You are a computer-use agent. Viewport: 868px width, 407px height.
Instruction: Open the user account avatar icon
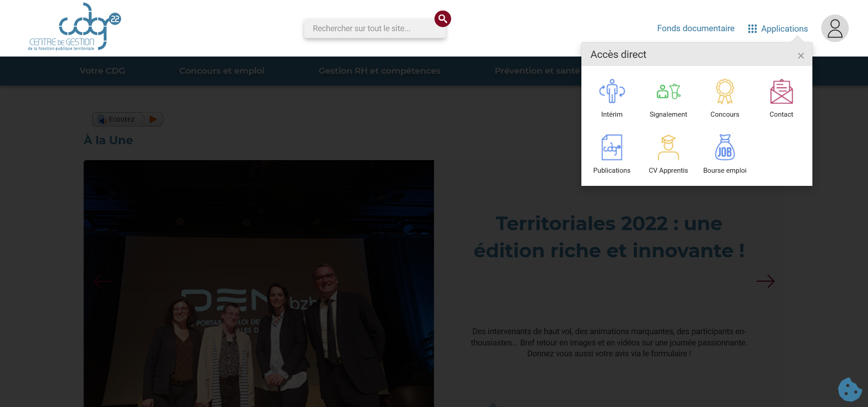click(835, 28)
